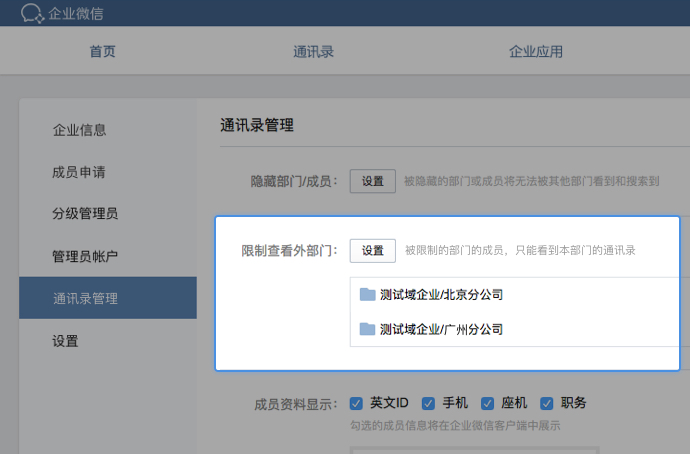
Task: Open 管理员帐户 in the sidebar
Action: tap(85, 256)
